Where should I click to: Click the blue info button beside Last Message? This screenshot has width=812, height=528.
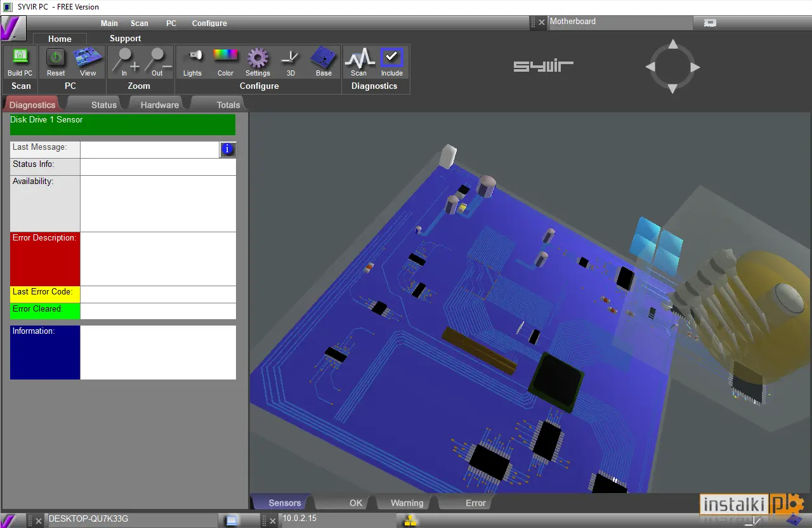click(228, 150)
